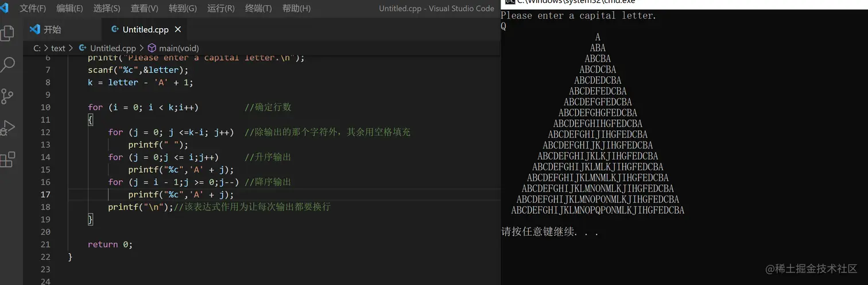The height and width of the screenshot is (285, 868).
Task: Click the text folder breadcrumb
Action: [x=58, y=48]
